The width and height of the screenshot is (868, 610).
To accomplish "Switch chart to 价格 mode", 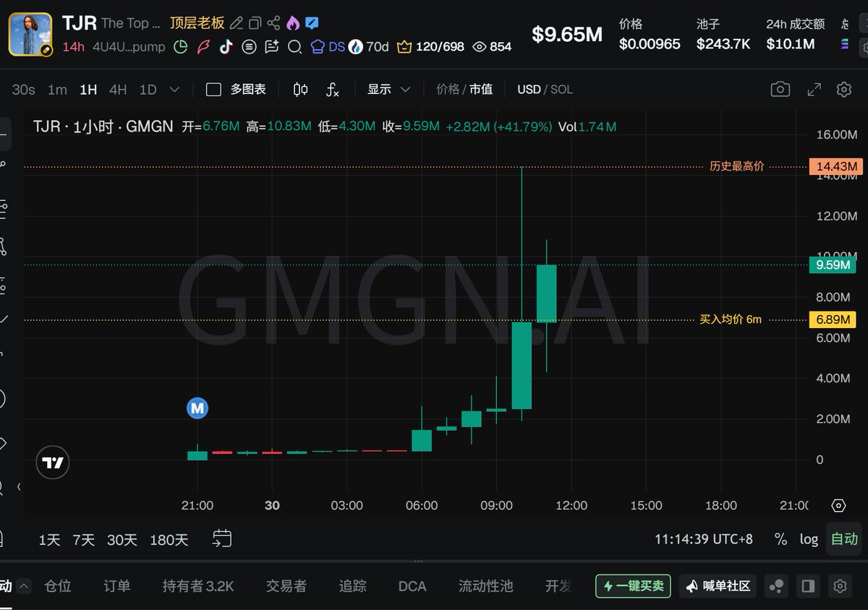I will click(448, 90).
